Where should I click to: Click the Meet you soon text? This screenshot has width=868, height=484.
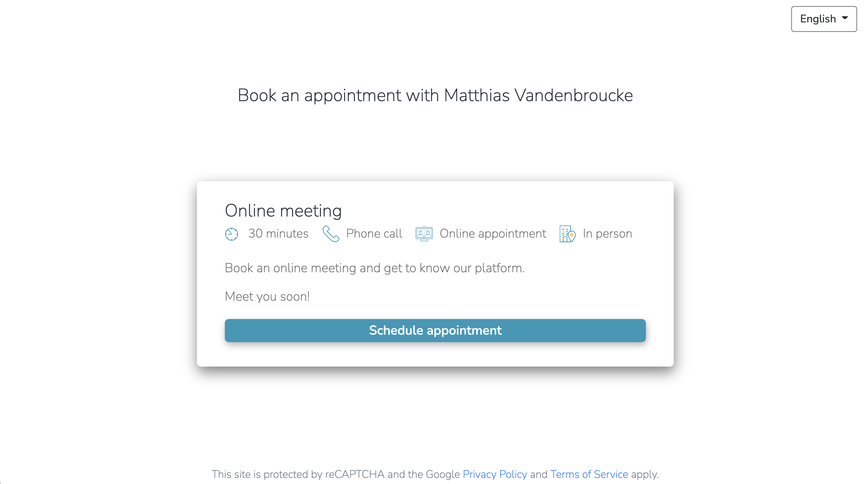[x=267, y=297]
